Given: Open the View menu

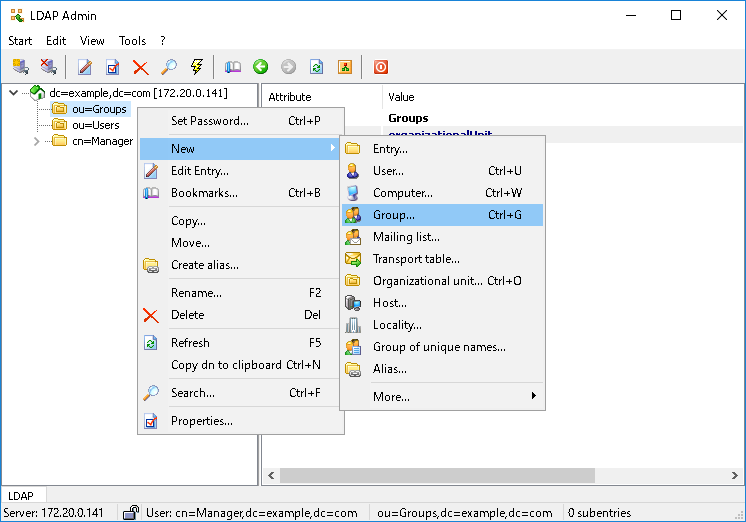Looking at the screenshot, I should [x=92, y=41].
